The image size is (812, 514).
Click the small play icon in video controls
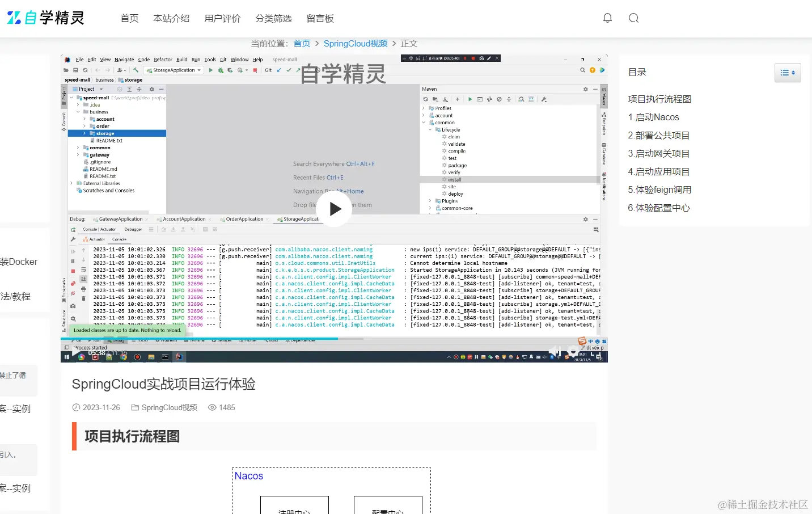(75, 352)
